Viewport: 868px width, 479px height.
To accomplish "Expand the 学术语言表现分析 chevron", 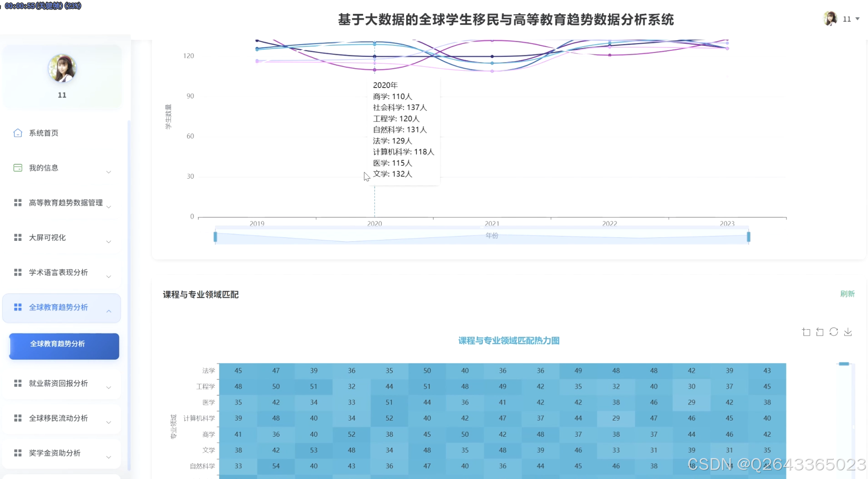I will (108, 276).
